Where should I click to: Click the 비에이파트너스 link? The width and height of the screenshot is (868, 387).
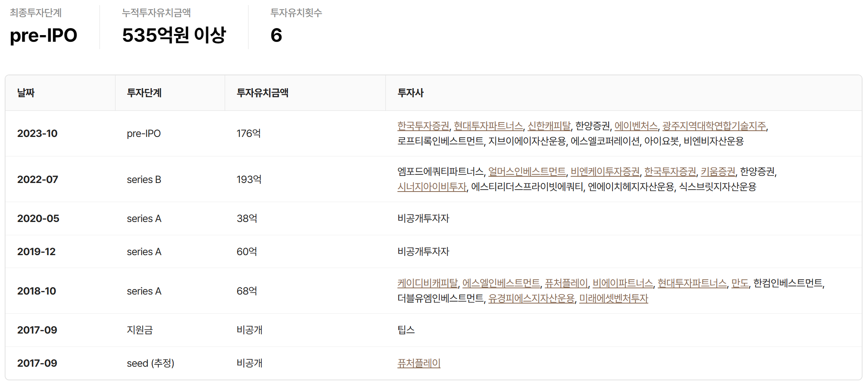pyautogui.click(x=622, y=283)
